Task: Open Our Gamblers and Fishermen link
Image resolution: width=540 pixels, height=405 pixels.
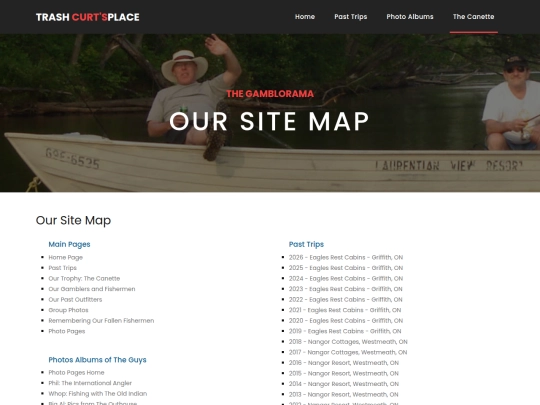Action: [x=92, y=289]
